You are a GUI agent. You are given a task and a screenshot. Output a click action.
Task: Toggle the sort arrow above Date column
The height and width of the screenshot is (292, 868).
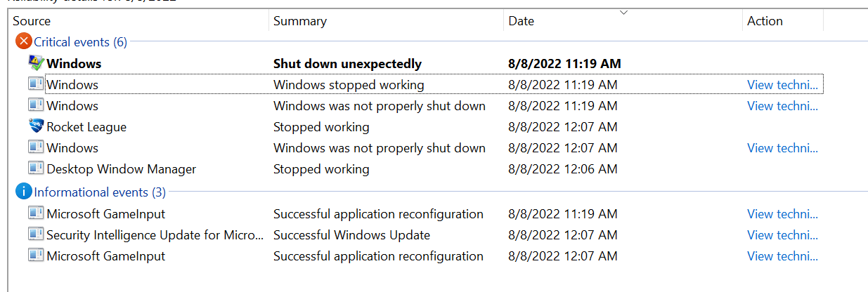pos(623,12)
